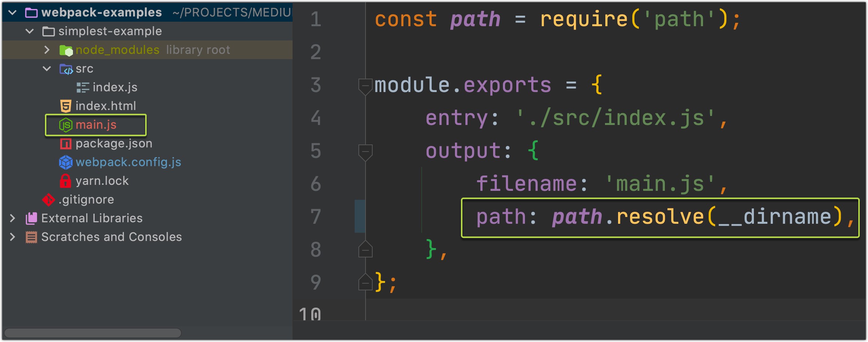This screenshot has width=868, height=342.
Task: Expand the node_modules folder
Action: coord(47,50)
